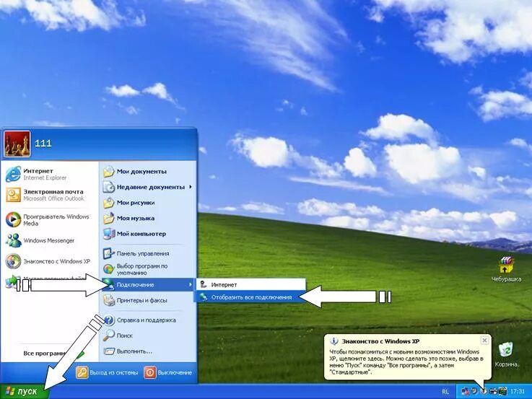Choose Интернет in the Подключение submenu
This screenshot has width=532, height=399.
click(x=251, y=285)
